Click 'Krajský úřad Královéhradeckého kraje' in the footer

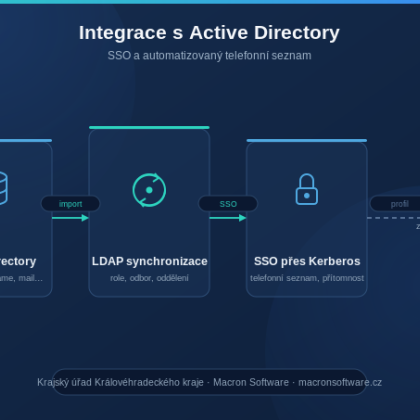pyautogui.click(x=120, y=382)
